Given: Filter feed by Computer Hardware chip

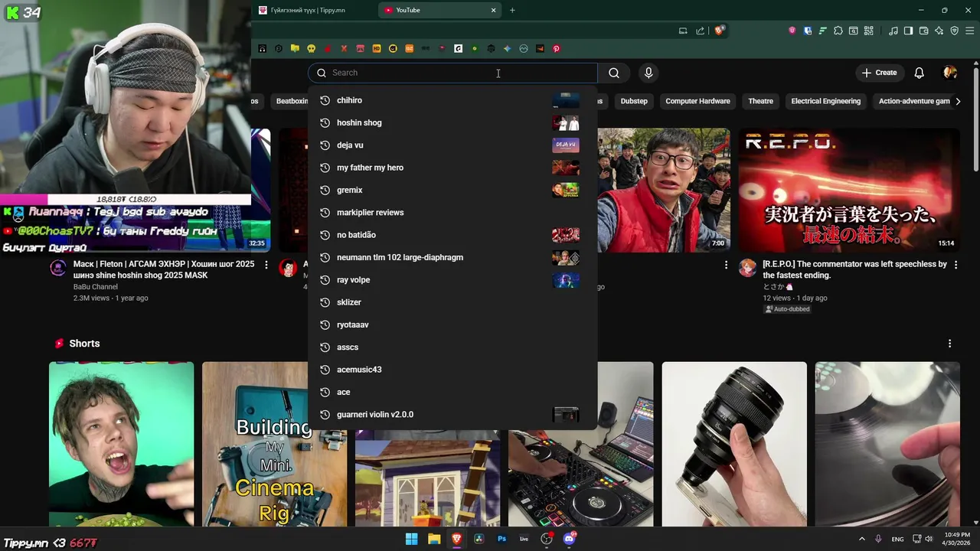Looking at the screenshot, I should [x=697, y=101].
